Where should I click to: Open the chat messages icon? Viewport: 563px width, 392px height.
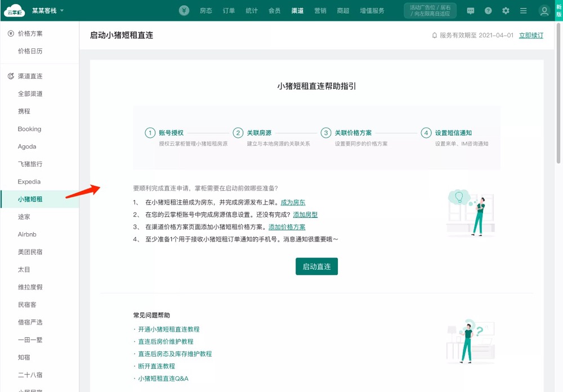pyautogui.click(x=471, y=11)
